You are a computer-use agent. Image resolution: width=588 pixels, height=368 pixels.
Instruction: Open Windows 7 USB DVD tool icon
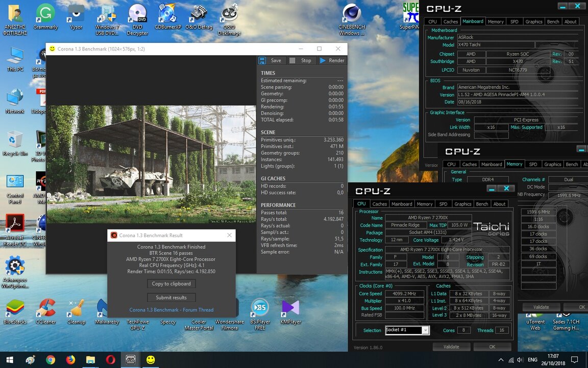click(x=107, y=19)
